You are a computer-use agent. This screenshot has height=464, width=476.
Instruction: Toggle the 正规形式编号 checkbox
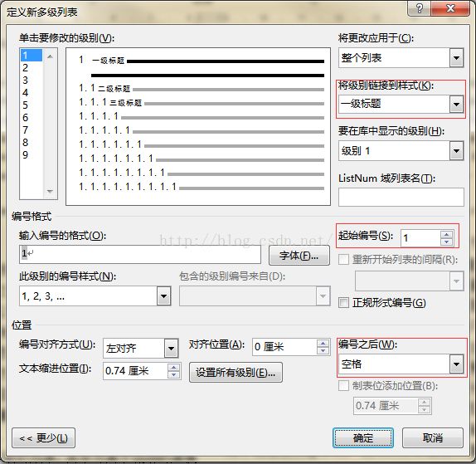[x=343, y=303]
